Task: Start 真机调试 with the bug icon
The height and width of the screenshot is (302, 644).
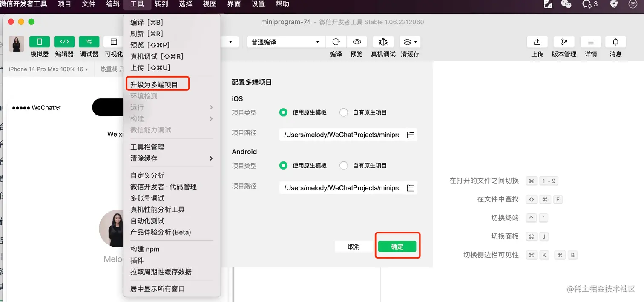Action: 383,42
